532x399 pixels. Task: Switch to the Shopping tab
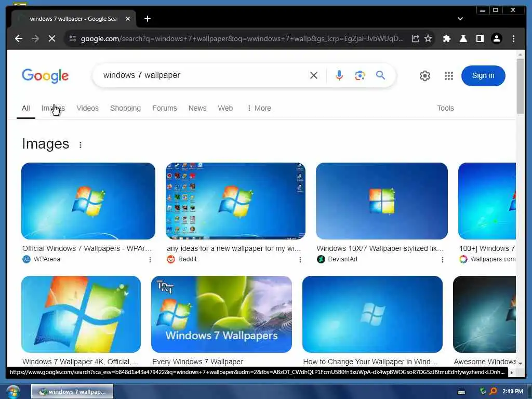pos(125,108)
